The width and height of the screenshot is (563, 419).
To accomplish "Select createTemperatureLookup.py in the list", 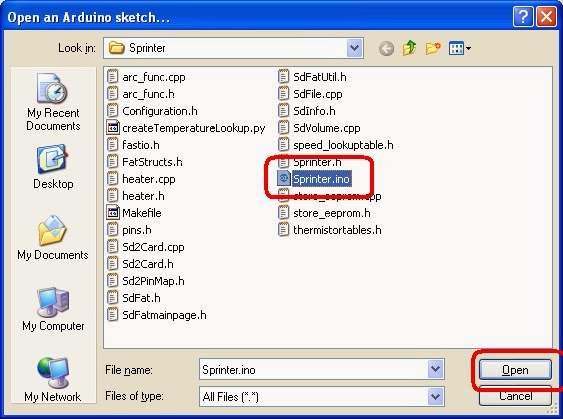I will [x=186, y=128].
